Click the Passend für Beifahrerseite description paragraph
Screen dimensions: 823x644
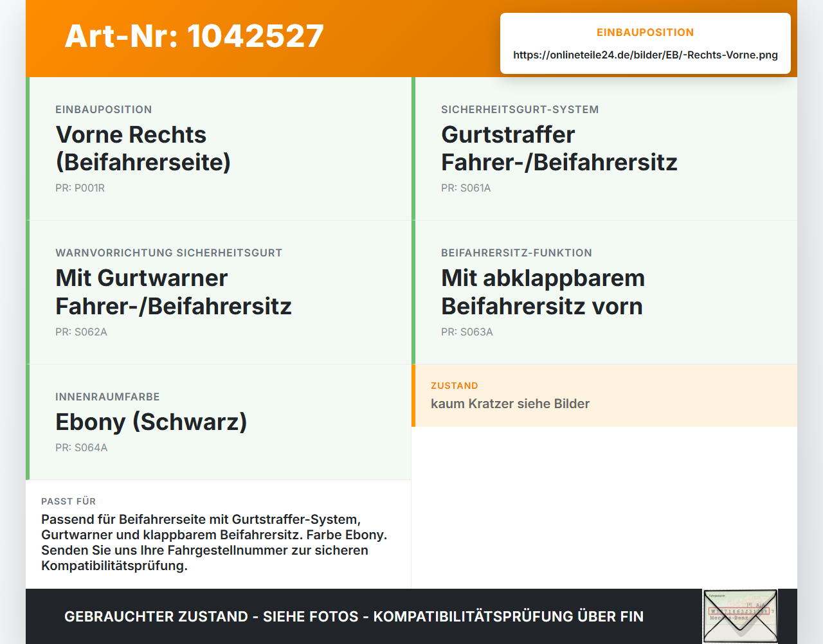[214, 542]
